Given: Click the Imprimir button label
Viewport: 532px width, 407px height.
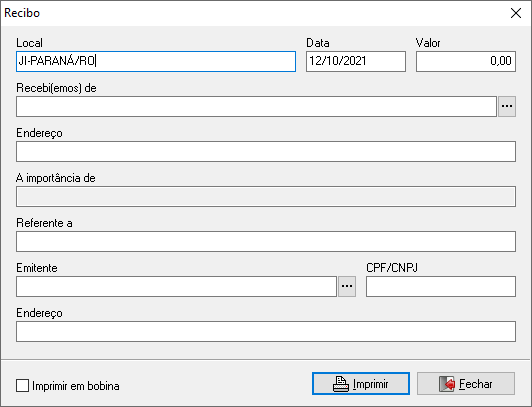Looking at the screenshot, I should [370, 384].
